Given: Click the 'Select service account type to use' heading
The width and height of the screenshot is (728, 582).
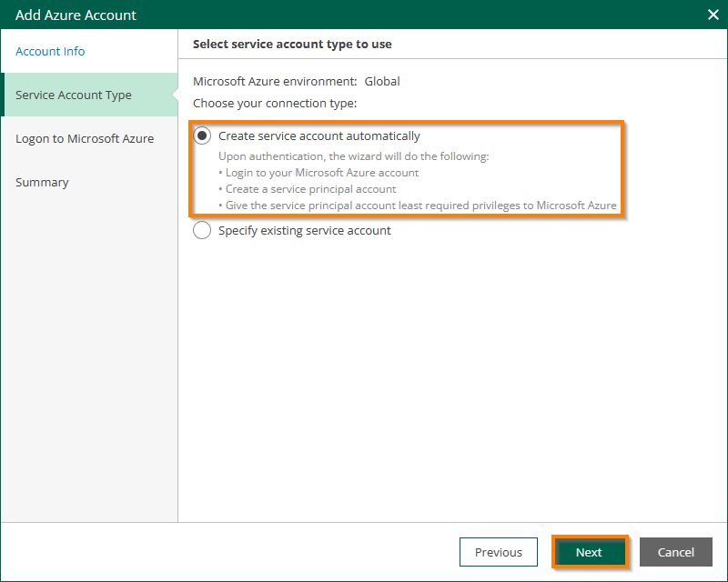Looking at the screenshot, I should coord(292,44).
